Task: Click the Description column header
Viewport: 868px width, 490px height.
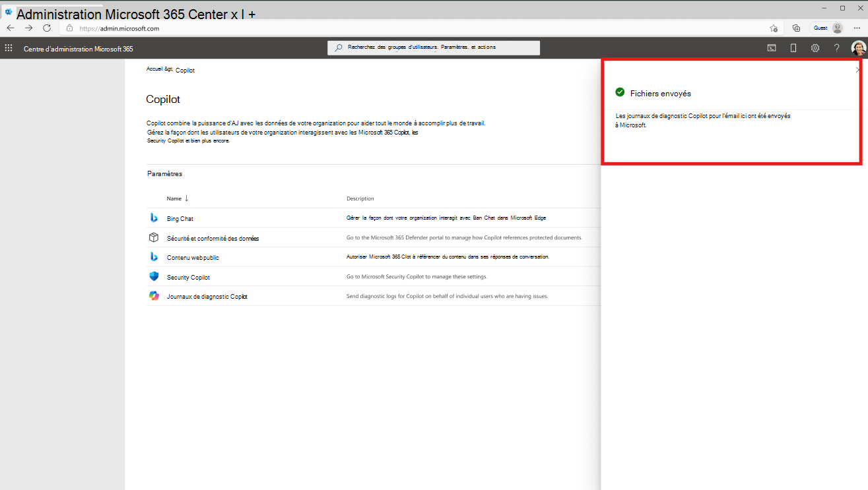Action: [360, 199]
